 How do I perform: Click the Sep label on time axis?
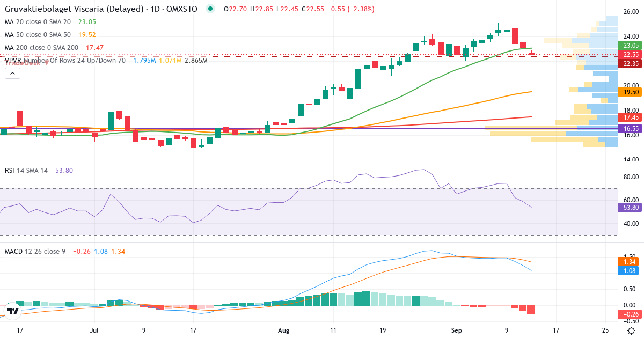pyautogui.click(x=457, y=330)
